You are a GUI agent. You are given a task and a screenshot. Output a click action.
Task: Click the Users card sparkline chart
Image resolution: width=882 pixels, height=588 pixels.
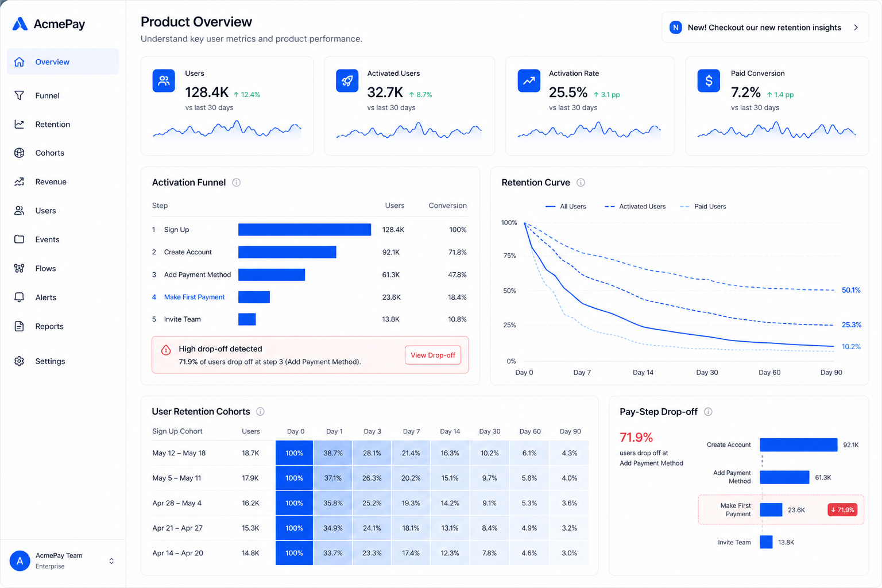click(227, 130)
